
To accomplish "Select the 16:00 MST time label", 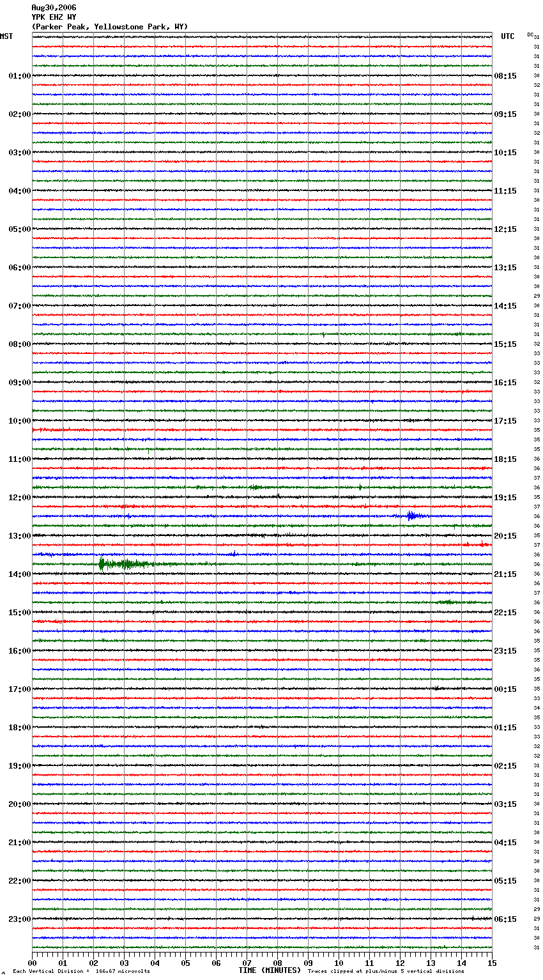I will [x=19, y=651].
